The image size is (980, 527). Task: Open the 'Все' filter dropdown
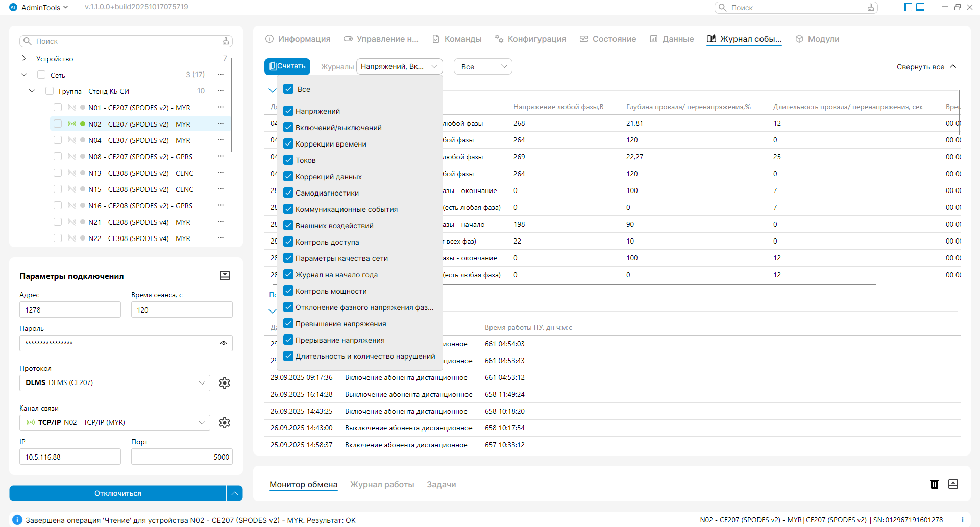[x=483, y=67]
